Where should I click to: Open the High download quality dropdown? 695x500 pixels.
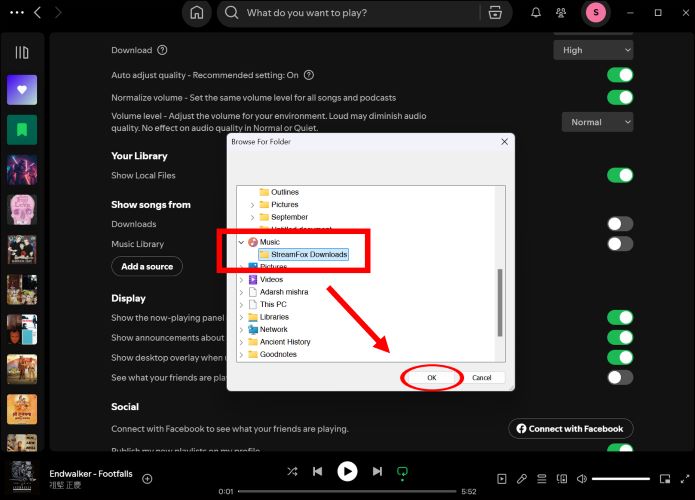(x=594, y=50)
